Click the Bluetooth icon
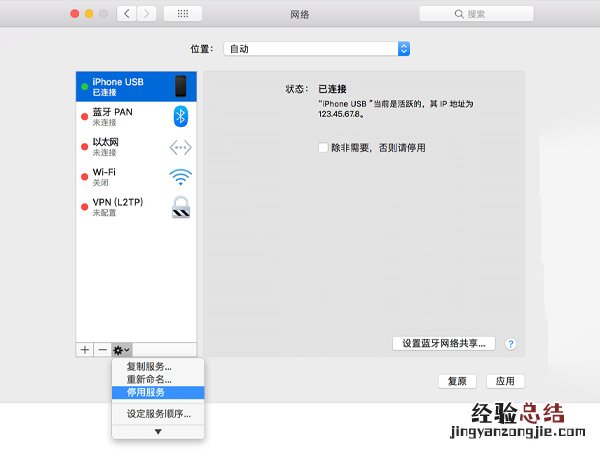Image resolution: width=600 pixels, height=450 pixels. (x=181, y=116)
